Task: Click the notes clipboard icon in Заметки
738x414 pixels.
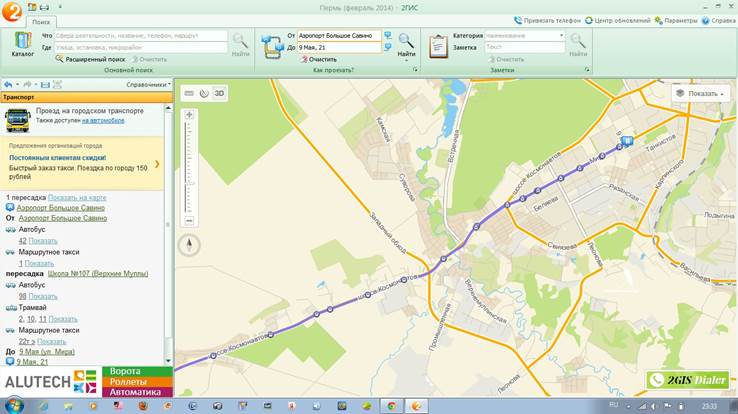Action: (x=438, y=47)
